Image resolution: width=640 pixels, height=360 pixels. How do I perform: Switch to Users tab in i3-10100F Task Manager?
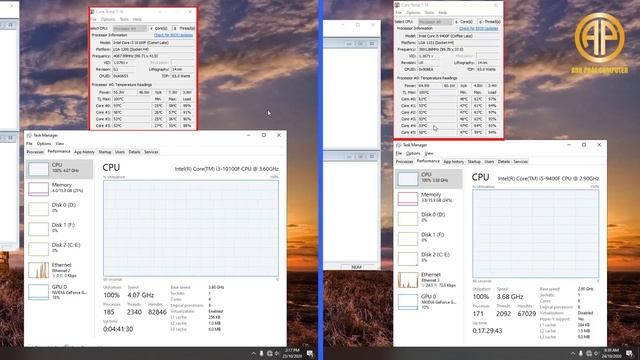[x=120, y=152]
